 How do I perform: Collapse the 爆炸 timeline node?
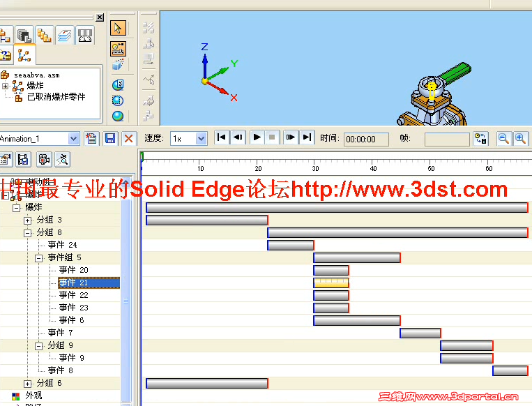tap(16, 208)
